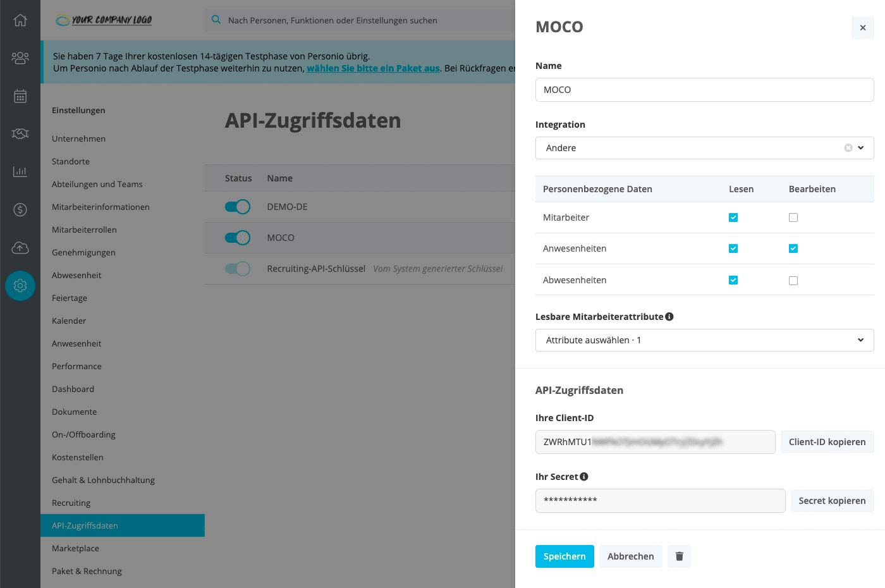Image resolution: width=885 pixels, height=588 pixels.
Task: Close the MOCO panel
Action: coord(863,28)
